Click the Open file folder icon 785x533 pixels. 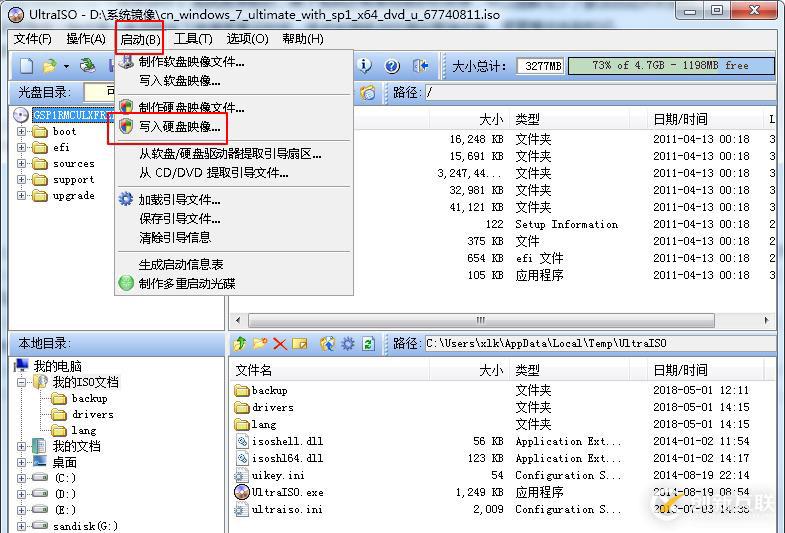(50, 66)
